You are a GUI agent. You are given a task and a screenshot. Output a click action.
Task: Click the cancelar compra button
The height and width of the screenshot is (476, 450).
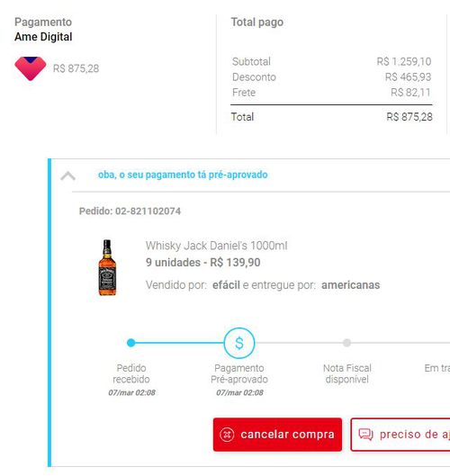(x=277, y=435)
